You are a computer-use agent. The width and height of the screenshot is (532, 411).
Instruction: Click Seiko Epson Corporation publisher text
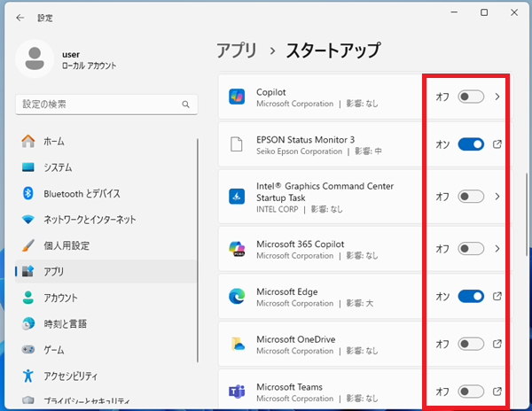pyautogui.click(x=300, y=151)
